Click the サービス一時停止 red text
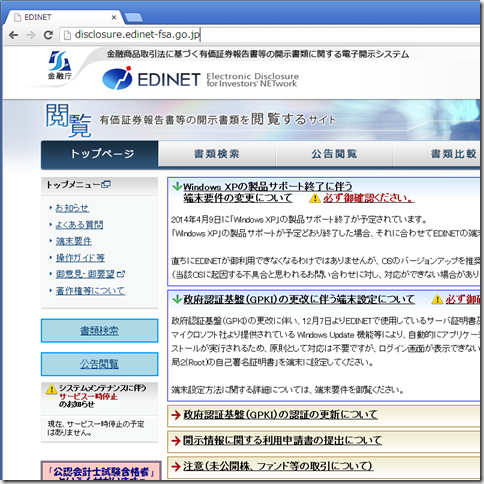484x484 pixels. [x=88, y=396]
